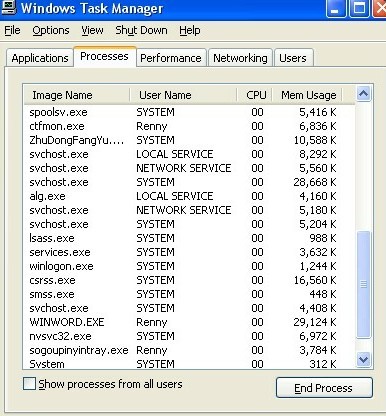Image resolution: width=386 pixels, height=416 pixels.
Task: Select svchost.exe using 5,180 K
Action: click(x=189, y=210)
